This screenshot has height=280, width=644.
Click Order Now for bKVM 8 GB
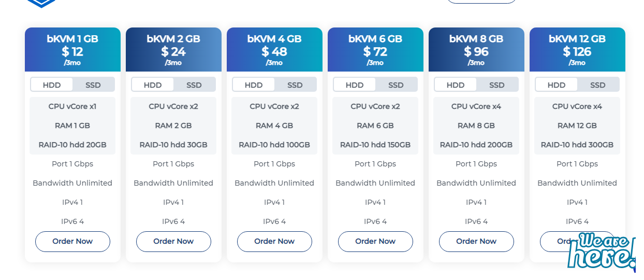[x=476, y=242]
